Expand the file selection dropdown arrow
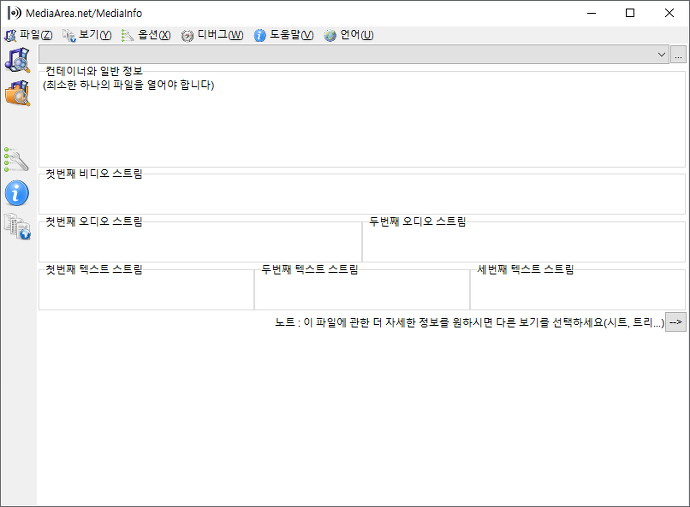 661,55
